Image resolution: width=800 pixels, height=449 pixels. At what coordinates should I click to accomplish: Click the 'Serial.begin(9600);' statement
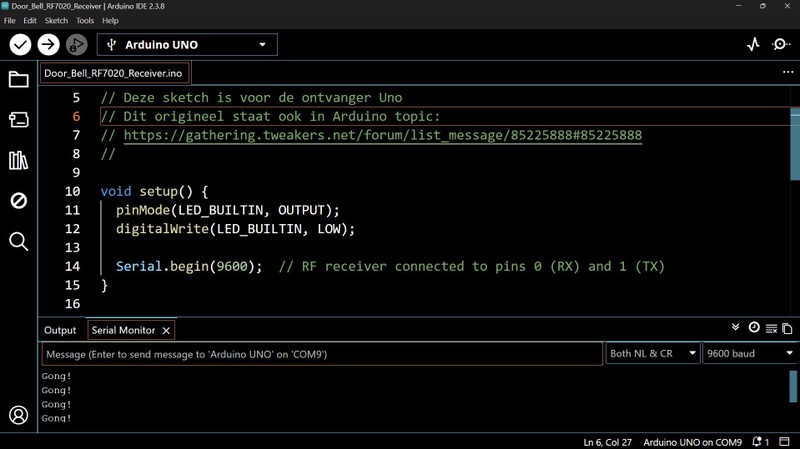pos(189,266)
